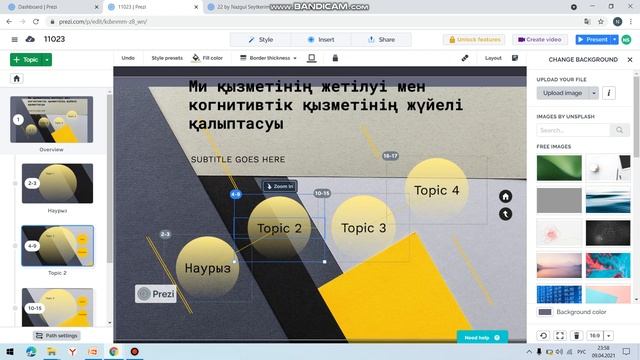Reload the browser page
The image size is (640, 360).
[x=36, y=22]
